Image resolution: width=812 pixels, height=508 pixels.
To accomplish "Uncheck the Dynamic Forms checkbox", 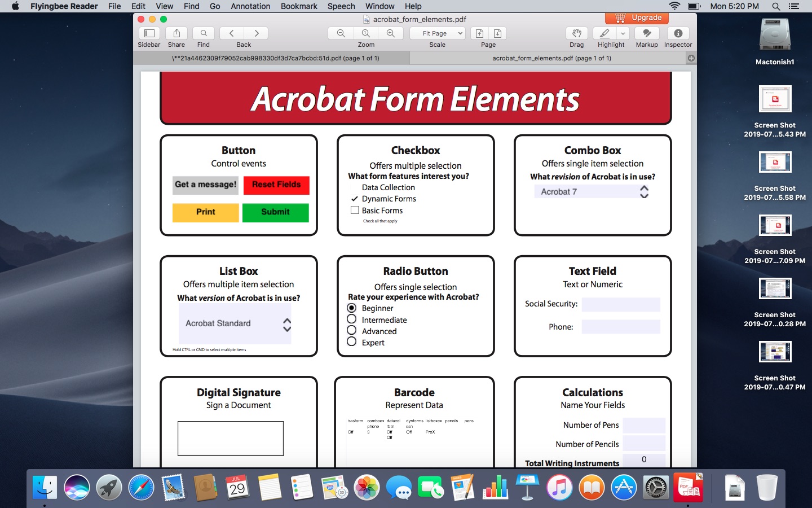I will pyautogui.click(x=355, y=199).
